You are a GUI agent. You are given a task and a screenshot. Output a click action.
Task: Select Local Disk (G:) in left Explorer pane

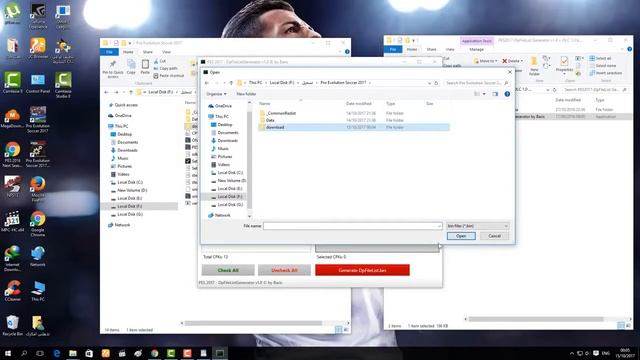click(x=130, y=214)
